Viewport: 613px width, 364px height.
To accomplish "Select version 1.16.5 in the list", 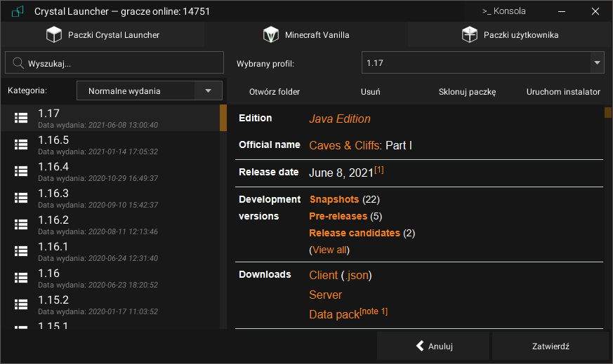I will (110, 144).
